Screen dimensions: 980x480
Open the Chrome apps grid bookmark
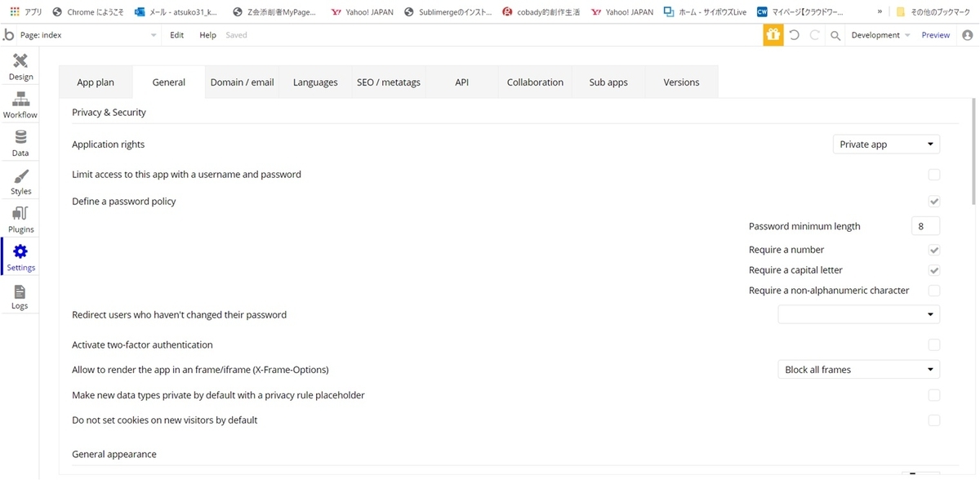(x=26, y=12)
